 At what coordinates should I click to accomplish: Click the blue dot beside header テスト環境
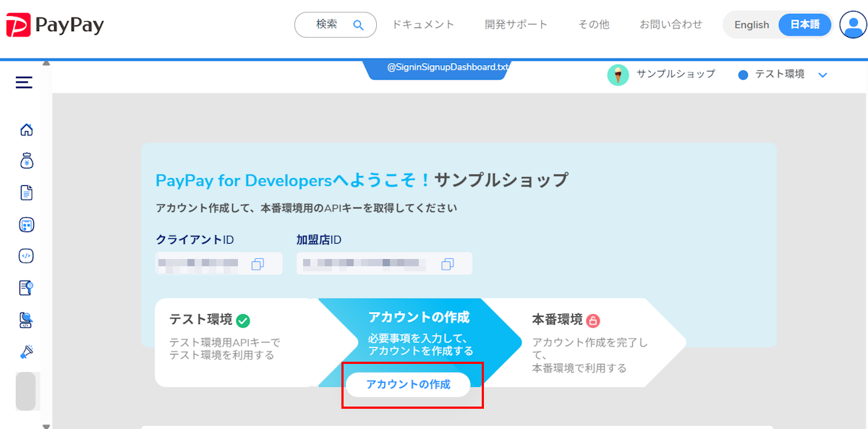coord(743,75)
